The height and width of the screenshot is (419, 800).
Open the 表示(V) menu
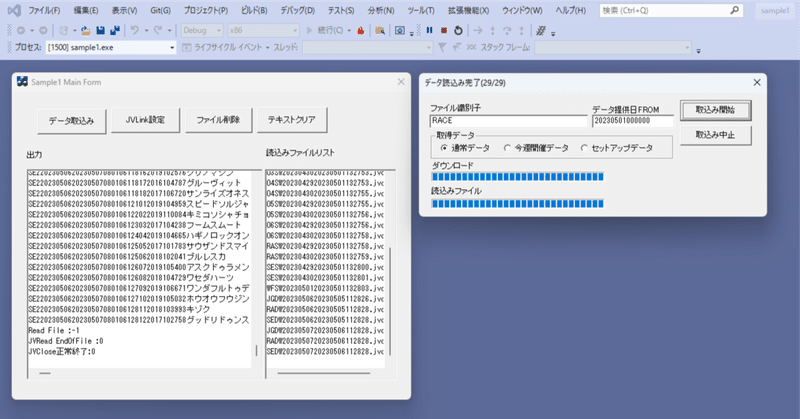(124, 10)
